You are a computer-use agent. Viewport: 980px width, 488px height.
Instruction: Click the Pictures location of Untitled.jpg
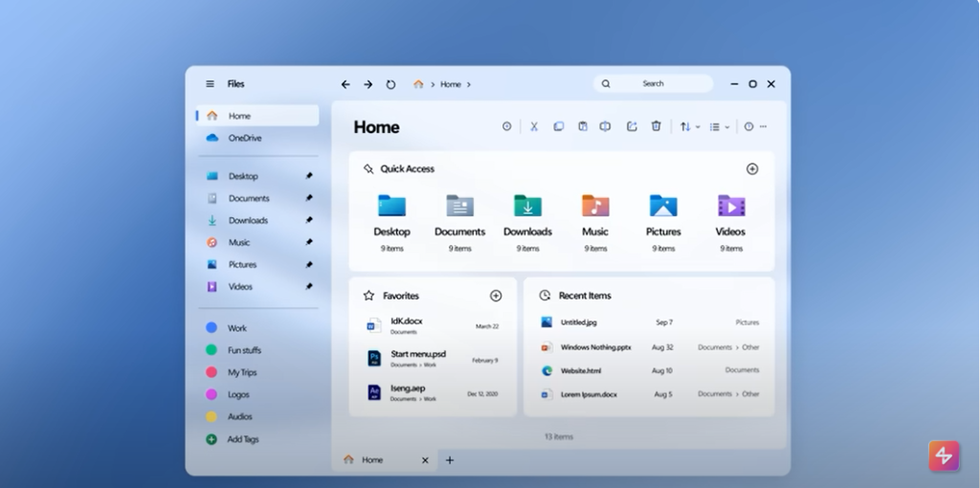click(746, 322)
